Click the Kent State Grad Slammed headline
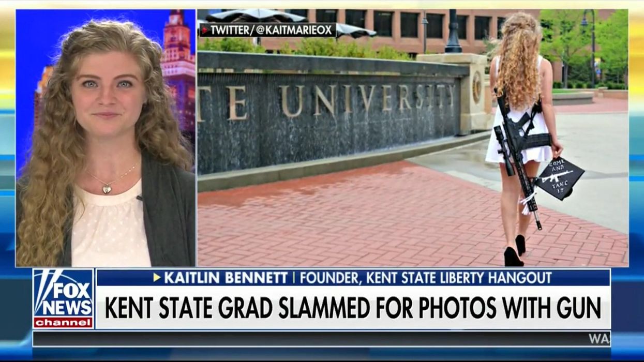Image resolution: width=644 pixels, height=362 pixels. [x=353, y=308]
